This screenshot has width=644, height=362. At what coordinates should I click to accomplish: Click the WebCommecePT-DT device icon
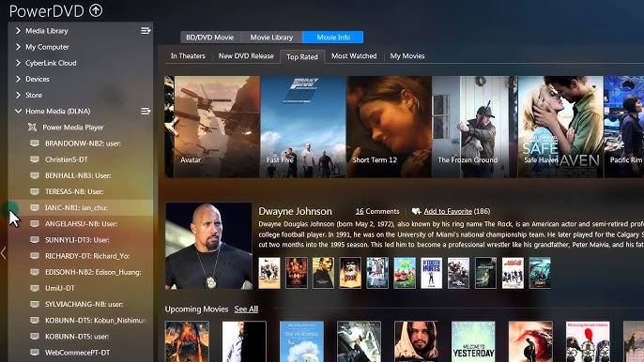pyautogui.click(x=35, y=352)
